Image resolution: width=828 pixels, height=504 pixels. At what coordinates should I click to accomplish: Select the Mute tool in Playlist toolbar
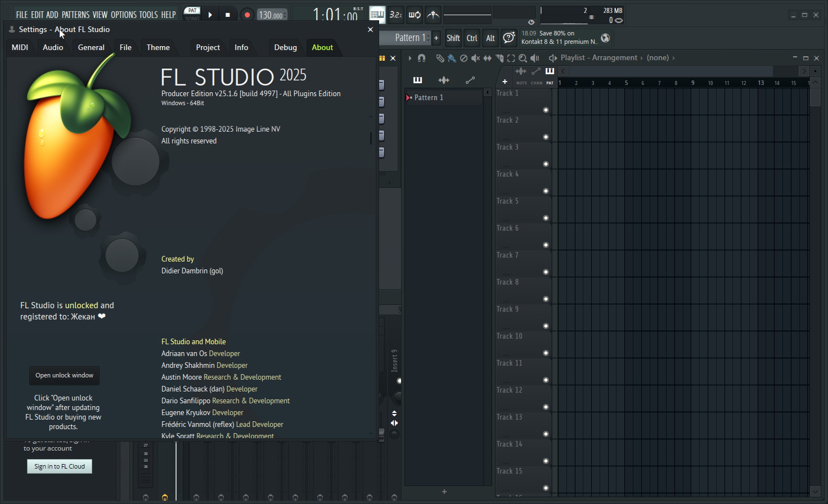[x=475, y=58]
